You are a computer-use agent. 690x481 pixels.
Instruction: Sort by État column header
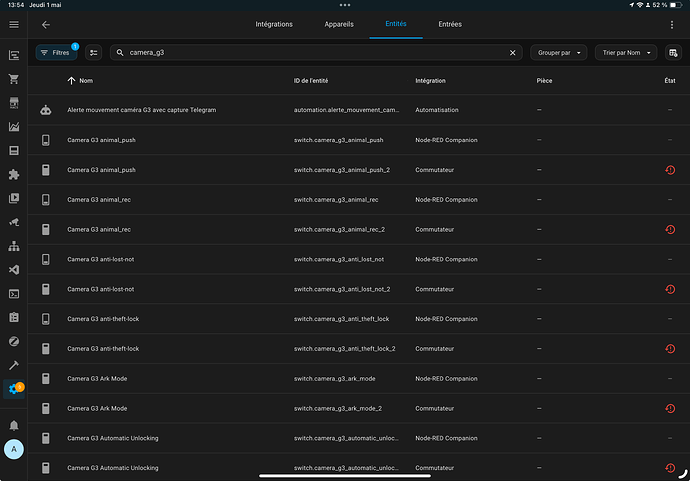click(669, 81)
